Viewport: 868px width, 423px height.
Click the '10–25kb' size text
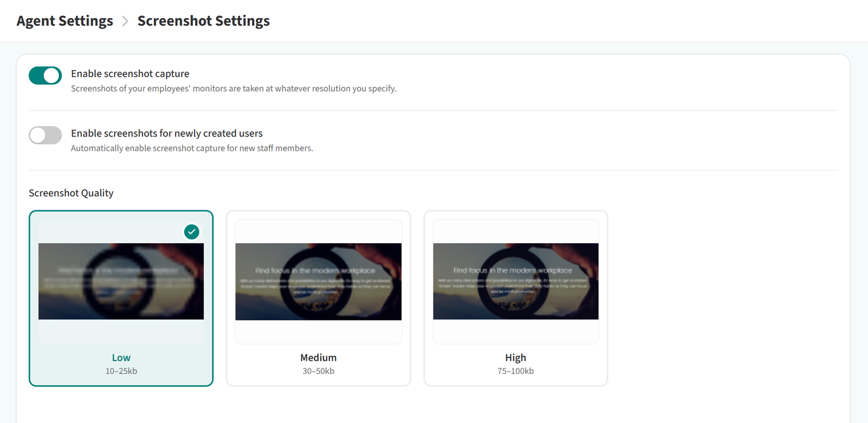point(122,371)
